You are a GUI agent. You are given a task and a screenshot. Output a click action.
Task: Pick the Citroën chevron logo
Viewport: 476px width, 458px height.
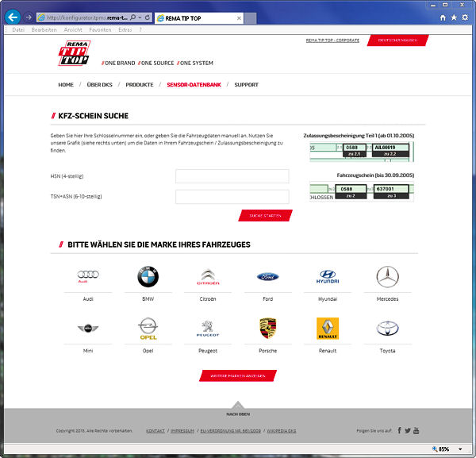click(208, 277)
